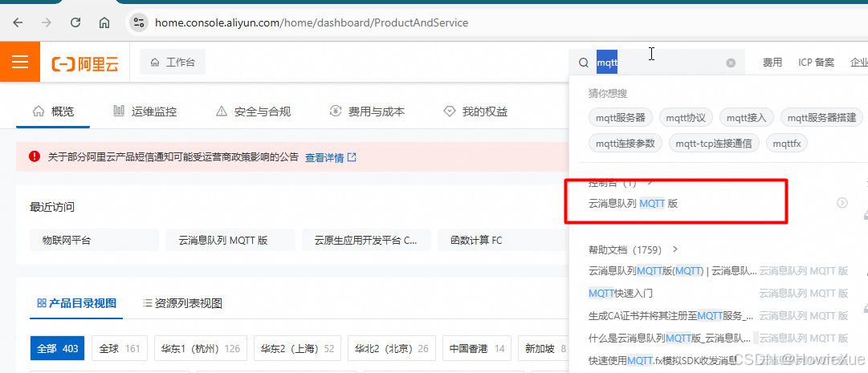Open recent item 函数计算 FC
Screen dimensions: 868x373
pos(503,240)
